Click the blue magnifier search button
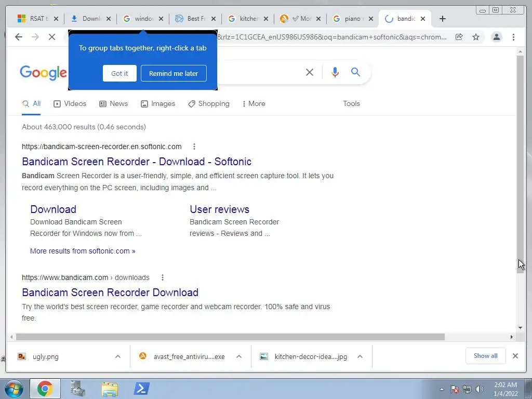532x399 pixels. pos(355,72)
